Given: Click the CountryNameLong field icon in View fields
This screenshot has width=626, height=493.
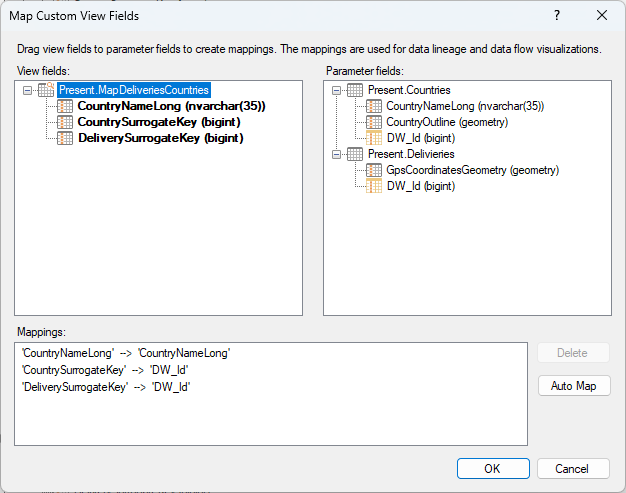Looking at the screenshot, I should (x=65, y=106).
